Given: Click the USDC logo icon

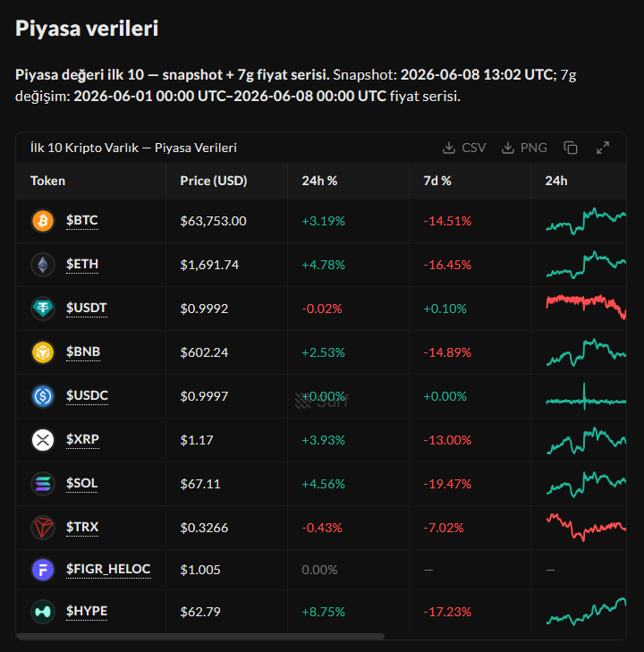Looking at the screenshot, I should 43,396.
